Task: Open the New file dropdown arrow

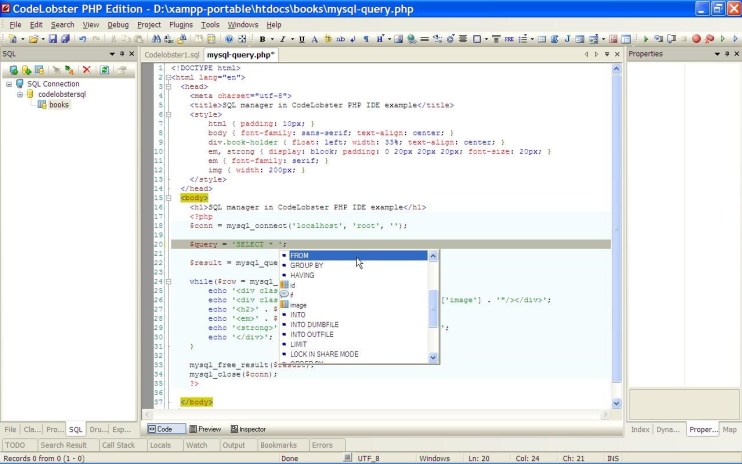Action: (22, 39)
